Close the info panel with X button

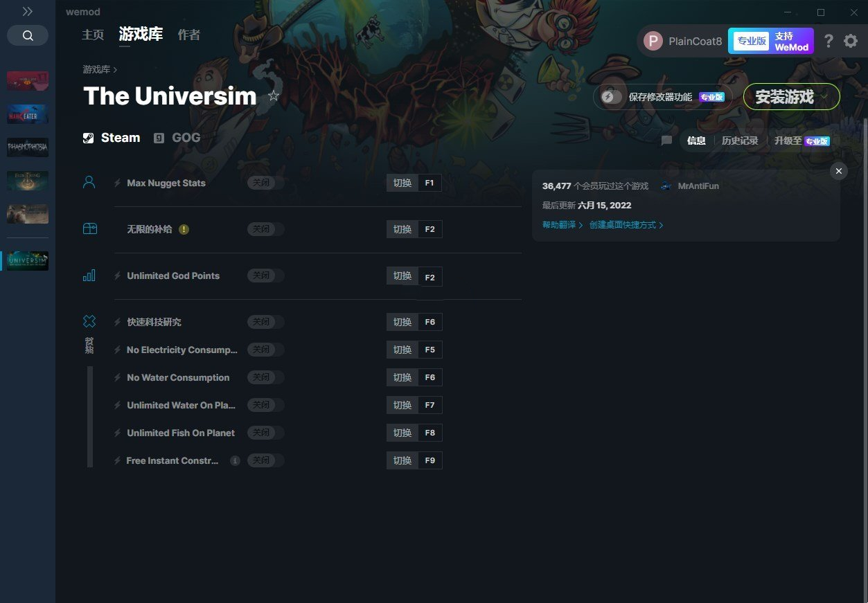(x=839, y=171)
